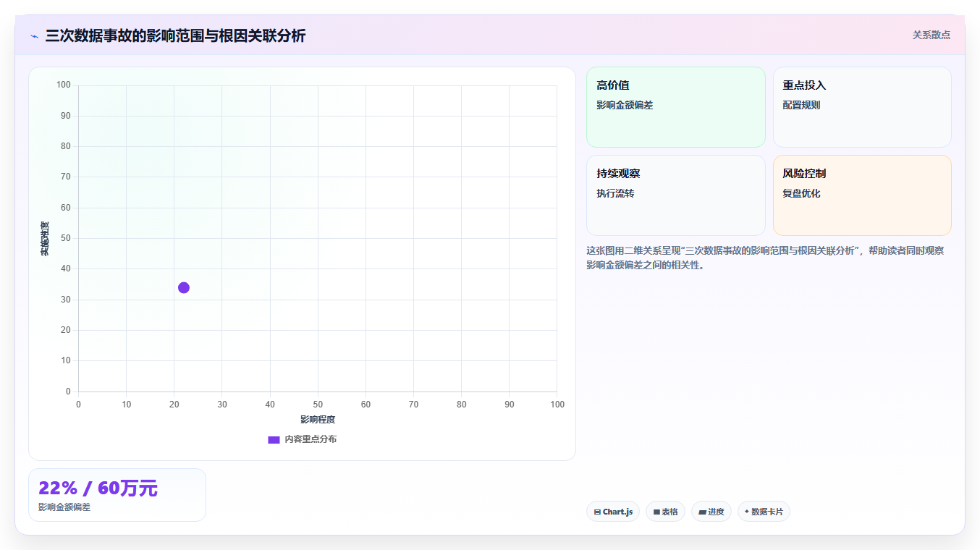This screenshot has width=980, height=550.
Task: Open the 重点投入 quadrant card
Action: [x=862, y=107]
